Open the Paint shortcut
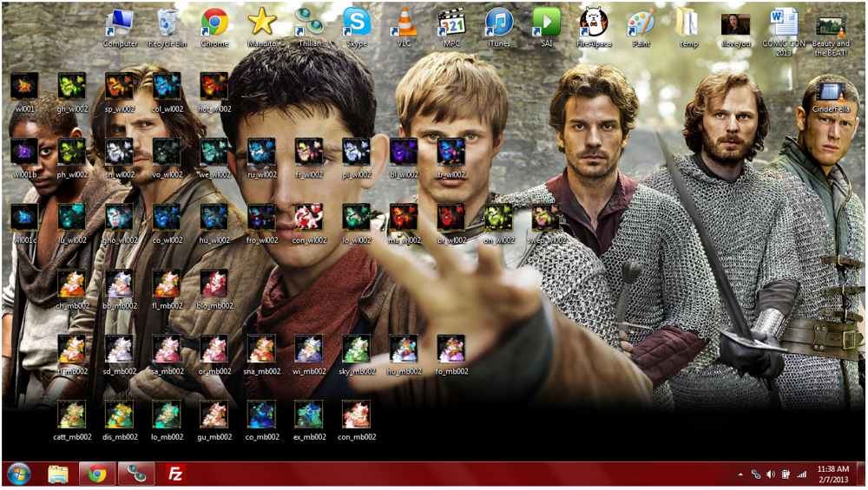This screenshot has height=490, width=868. pos(641,29)
